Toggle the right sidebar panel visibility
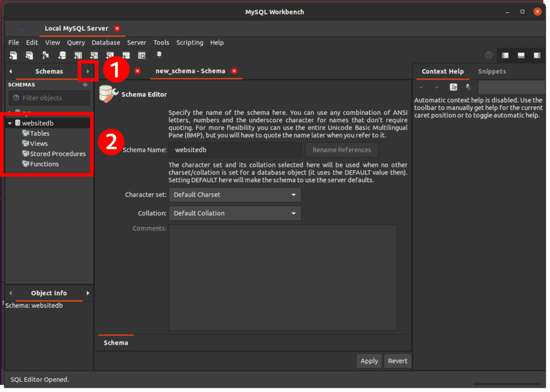The width and height of the screenshot is (550, 392). tap(537, 55)
